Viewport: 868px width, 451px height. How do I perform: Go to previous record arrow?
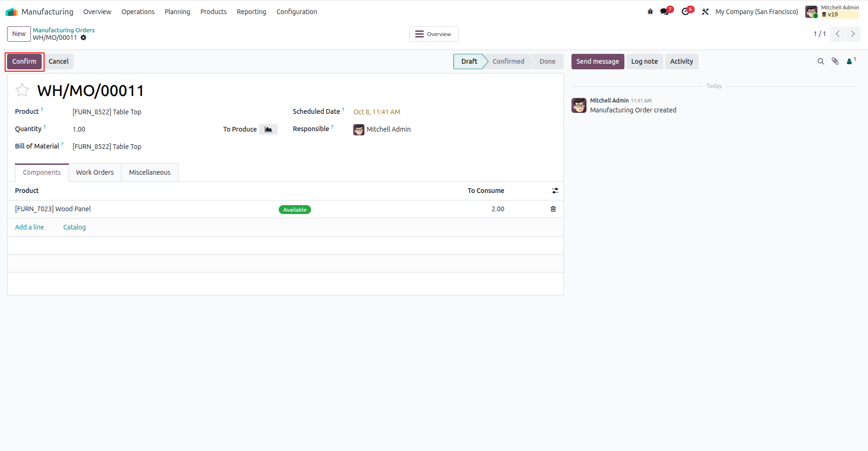pos(838,34)
